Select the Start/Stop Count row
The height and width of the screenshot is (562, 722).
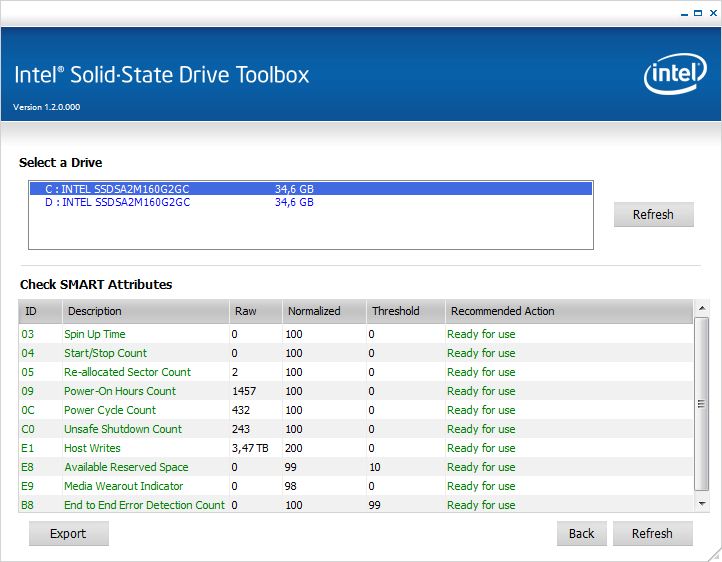(355, 353)
